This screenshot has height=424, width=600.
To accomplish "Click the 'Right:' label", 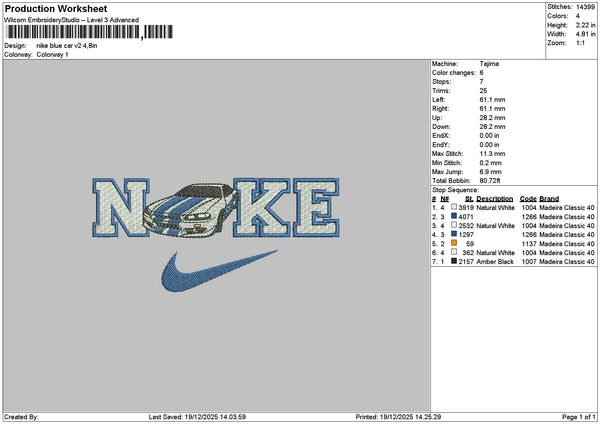I will [440, 109].
